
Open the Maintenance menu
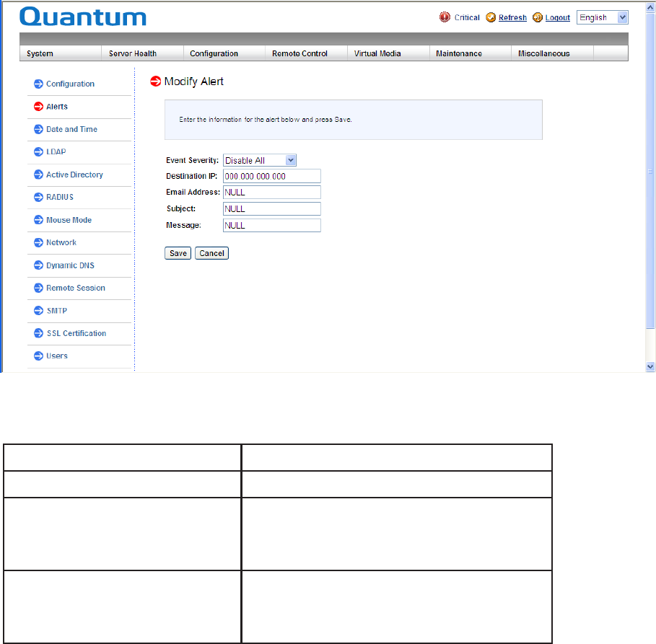tap(459, 53)
